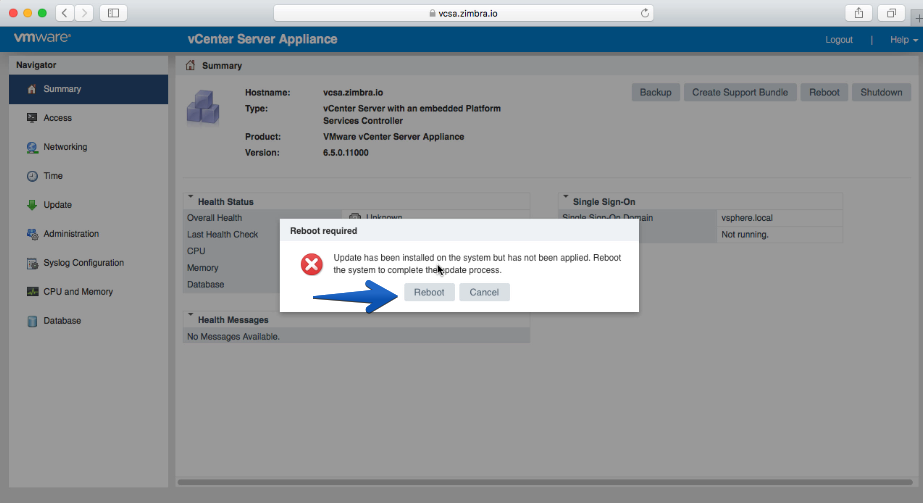Click the red error icon in dialog
923x503 pixels.
click(311, 264)
